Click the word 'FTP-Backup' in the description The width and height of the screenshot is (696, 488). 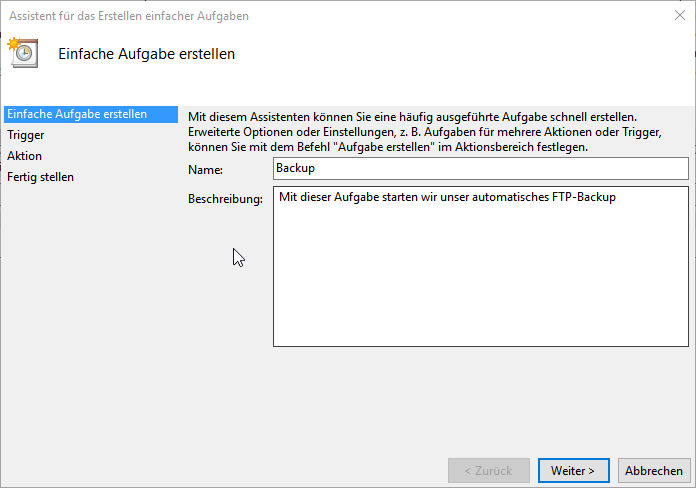(583, 198)
